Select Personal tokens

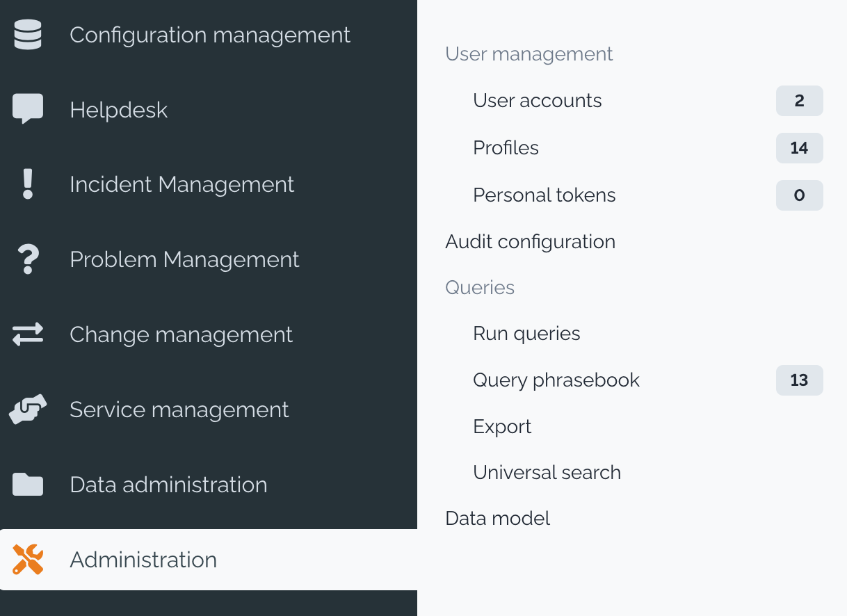[x=544, y=195]
